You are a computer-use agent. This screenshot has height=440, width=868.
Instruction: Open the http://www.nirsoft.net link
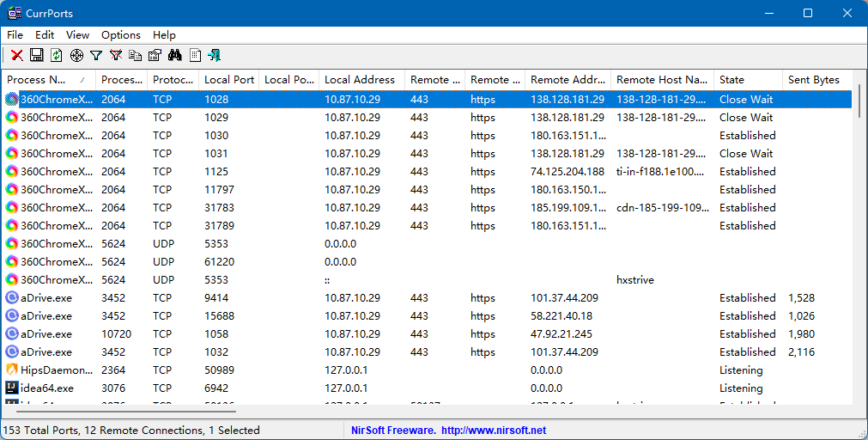pos(493,430)
